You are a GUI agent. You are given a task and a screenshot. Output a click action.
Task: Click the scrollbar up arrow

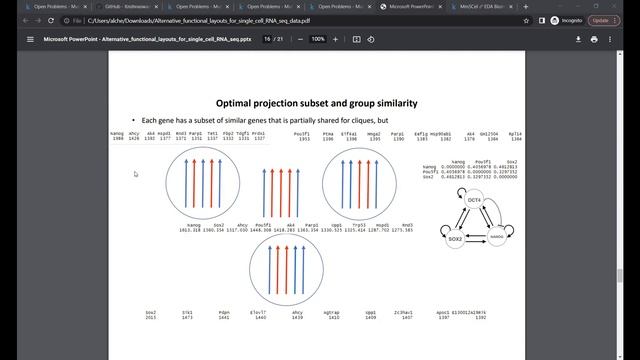point(620,53)
